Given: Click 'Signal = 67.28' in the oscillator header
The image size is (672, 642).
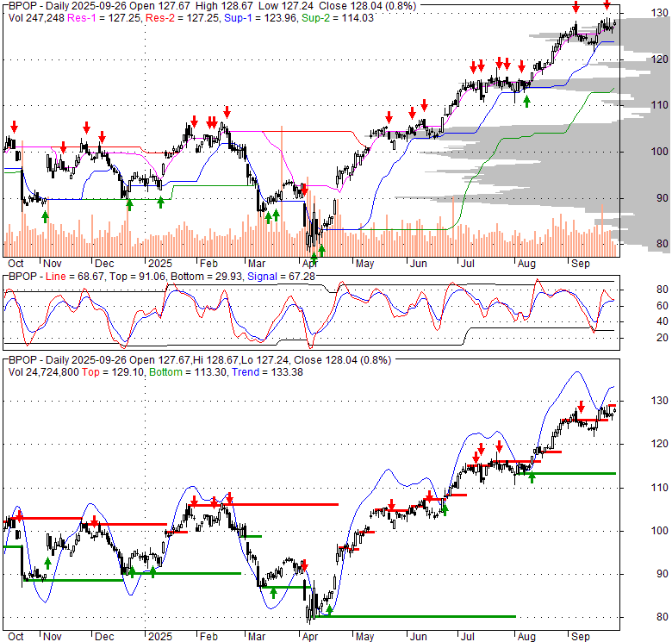Looking at the screenshot, I should pyautogui.click(x=281, y=277).
